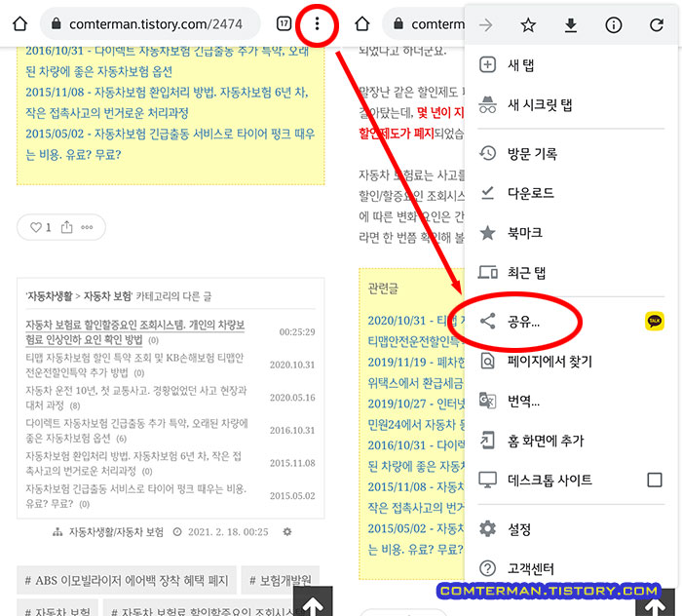The width and height of the screenshot is (682, 616).
Task: Open the three-dot menu in left browser
Action: coord(317,23)
